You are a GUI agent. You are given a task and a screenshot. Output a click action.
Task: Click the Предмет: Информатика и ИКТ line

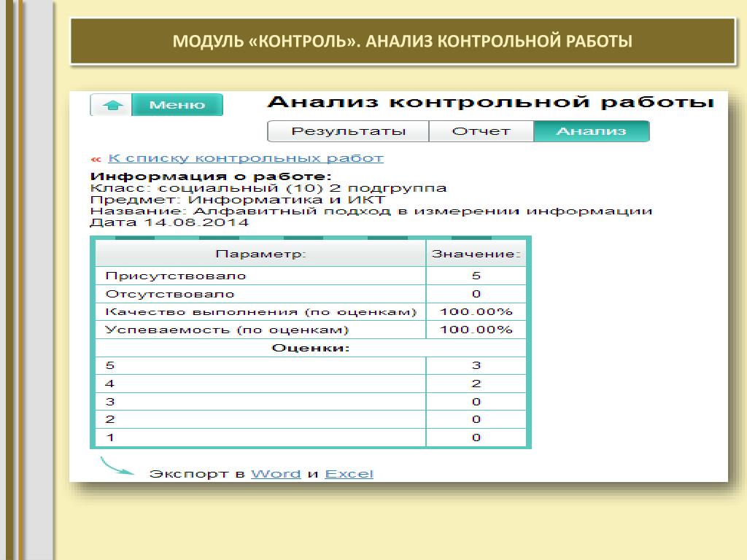point(237,200)
